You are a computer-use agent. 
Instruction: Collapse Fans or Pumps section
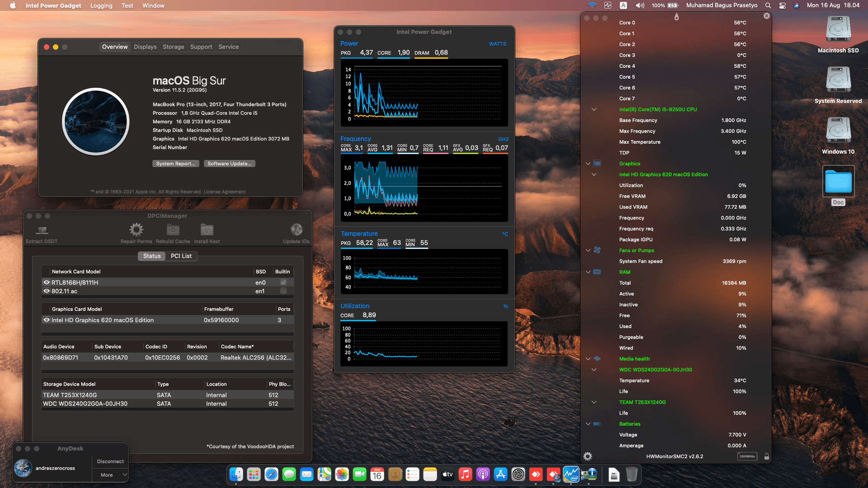588,250
